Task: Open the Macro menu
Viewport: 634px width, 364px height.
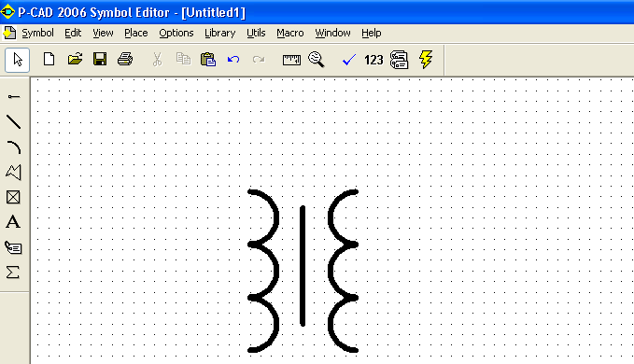Action: coord(289,33)
